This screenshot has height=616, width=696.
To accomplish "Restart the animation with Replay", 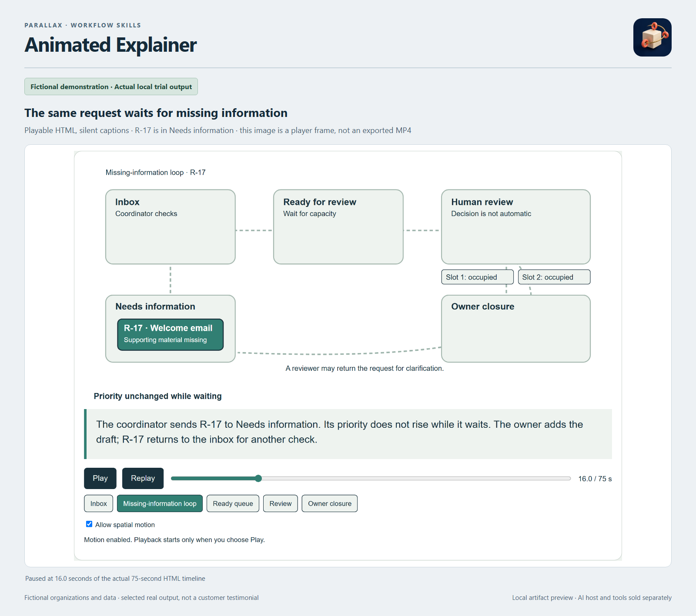I will pos(143,478).
